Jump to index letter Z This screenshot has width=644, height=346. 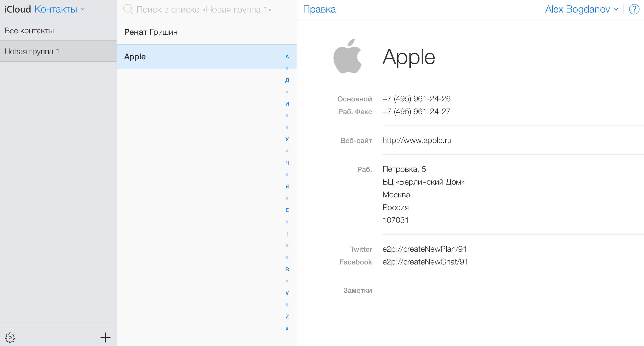[x=287, y=316]
